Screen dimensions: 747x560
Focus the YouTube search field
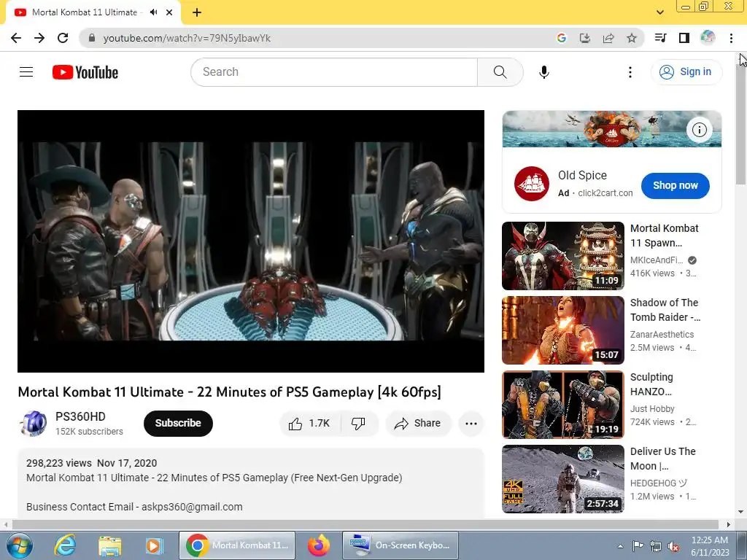tap(334, 72)
